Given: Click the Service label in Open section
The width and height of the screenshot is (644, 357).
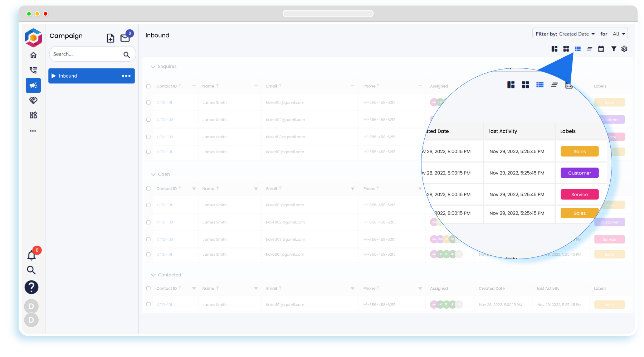Looking at the screenshot, I should (x=609, y=240).
